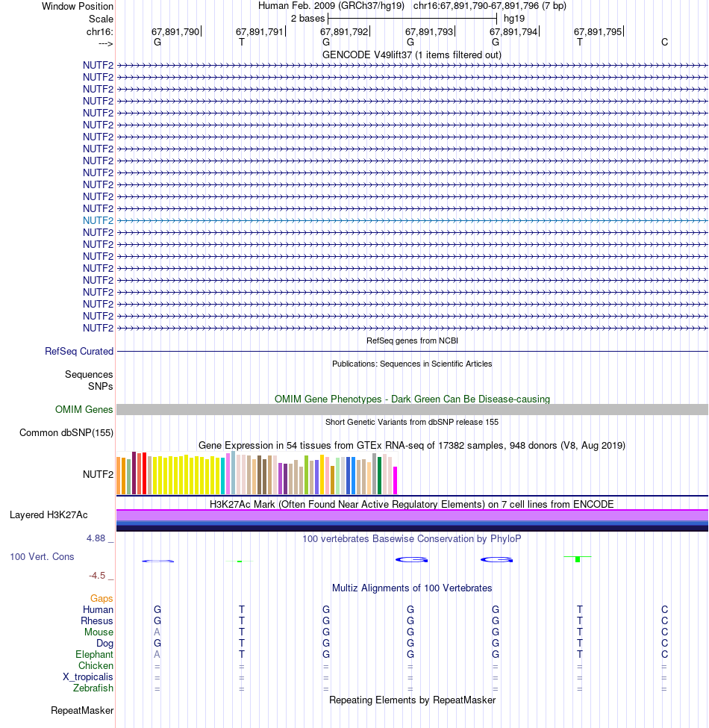Click the A base in the Elephant row
The height and width of the screenshot is (728, 709).
pyautogui.click(x=157, y=654)
